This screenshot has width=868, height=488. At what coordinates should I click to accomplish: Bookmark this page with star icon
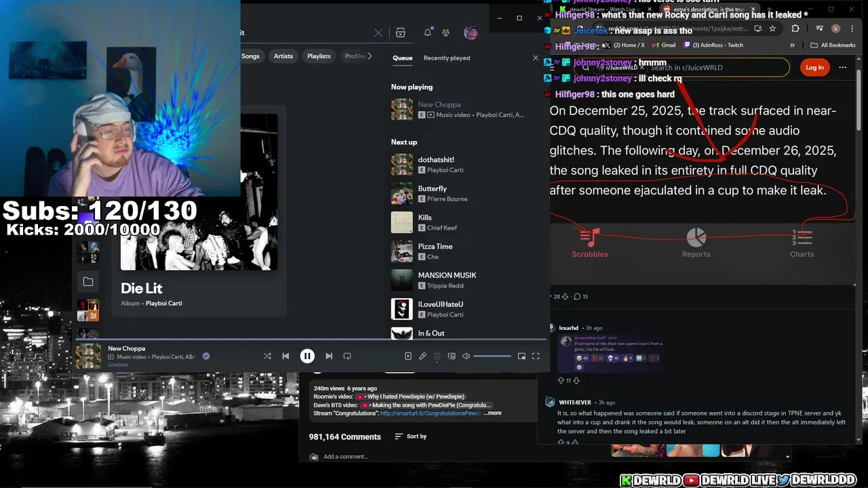pyautogui.click(x=772, y=28)
